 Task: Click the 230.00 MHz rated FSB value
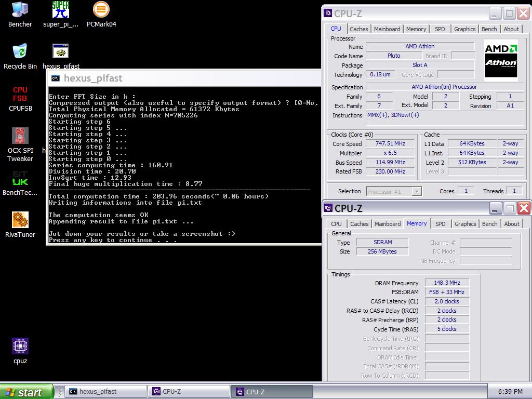[390, 171]
